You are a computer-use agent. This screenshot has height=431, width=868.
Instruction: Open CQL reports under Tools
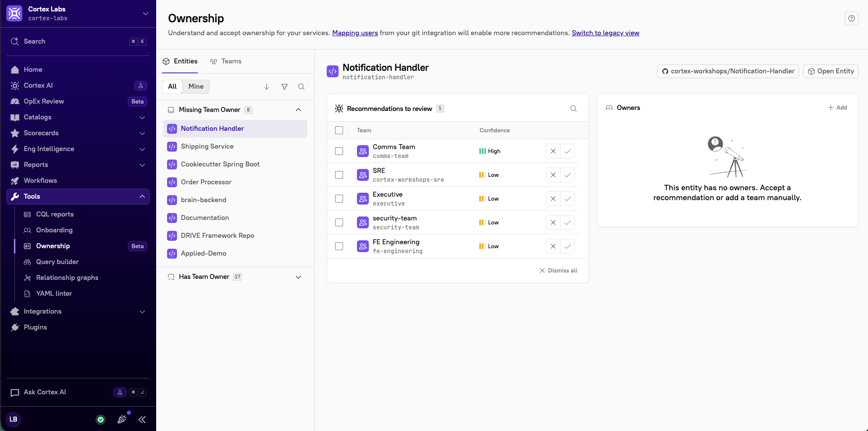tap(83, 215)
